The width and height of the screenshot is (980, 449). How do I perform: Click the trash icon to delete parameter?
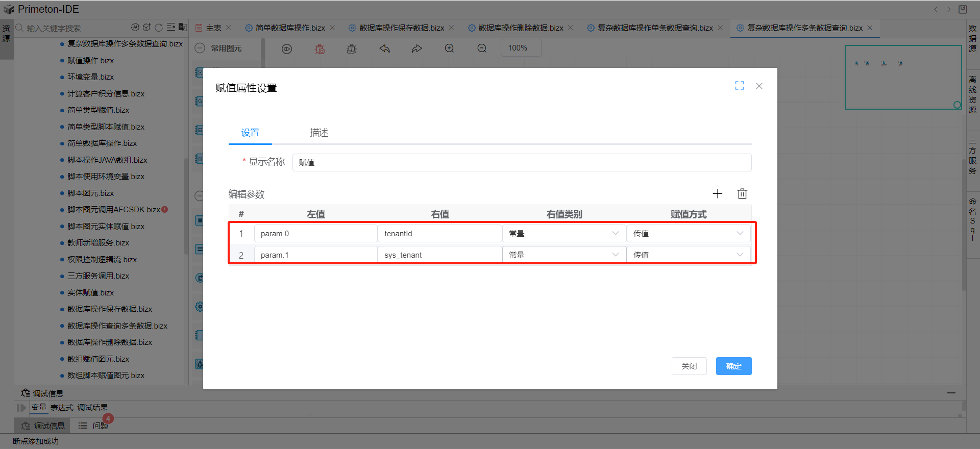pyautogui.click(x=742, y=193)
